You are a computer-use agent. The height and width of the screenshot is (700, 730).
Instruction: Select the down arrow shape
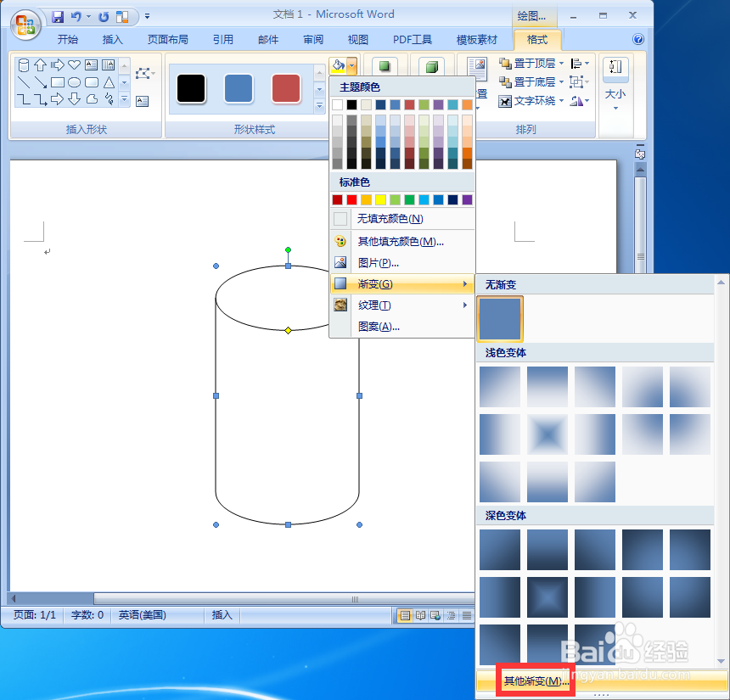[x=74, y=99]
